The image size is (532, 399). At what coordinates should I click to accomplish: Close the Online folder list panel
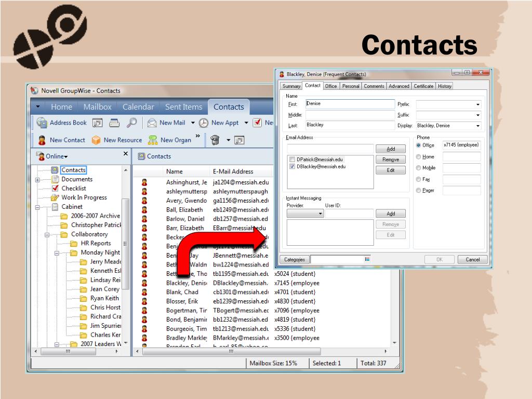pos(126,154)
